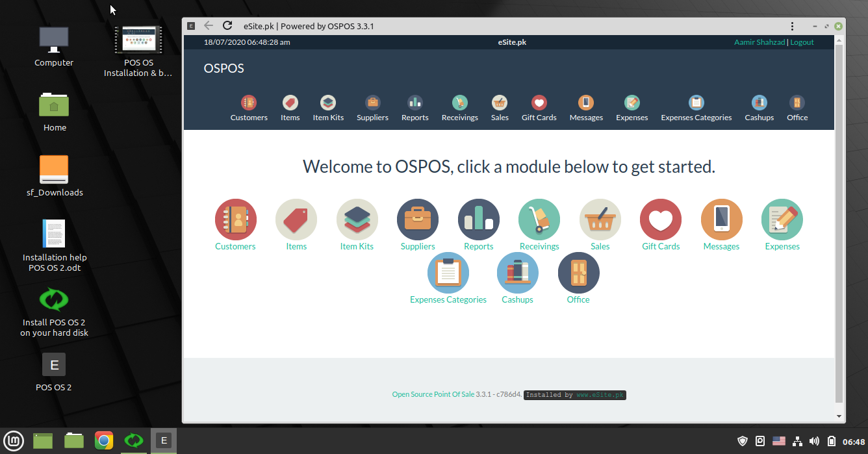Open the browser three-dot menu

pyautogui.click(x=792, y=25)
